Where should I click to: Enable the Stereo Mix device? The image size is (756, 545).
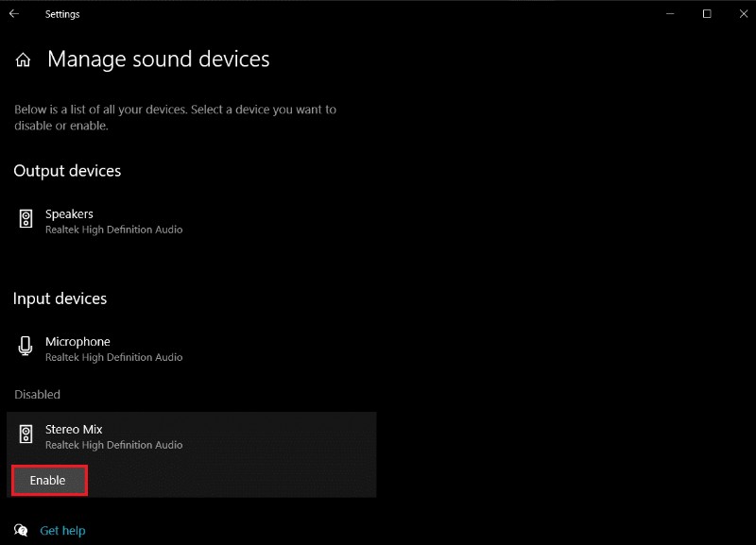tap(48, 480)
